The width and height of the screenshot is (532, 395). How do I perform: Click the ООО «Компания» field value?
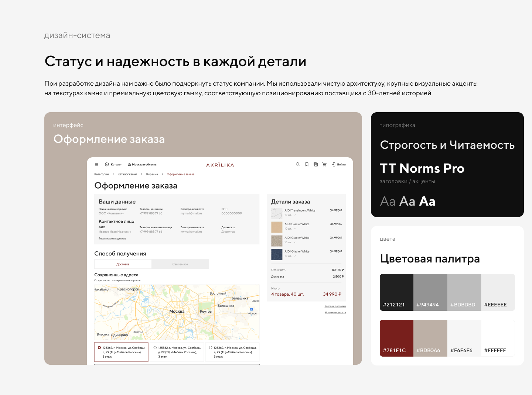click(111, 213)
